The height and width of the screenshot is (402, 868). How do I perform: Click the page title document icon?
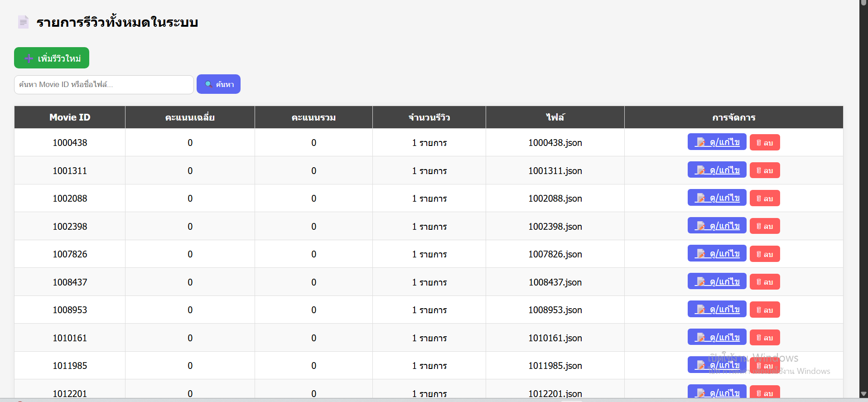pyautogui.click(x=23, y=22)
